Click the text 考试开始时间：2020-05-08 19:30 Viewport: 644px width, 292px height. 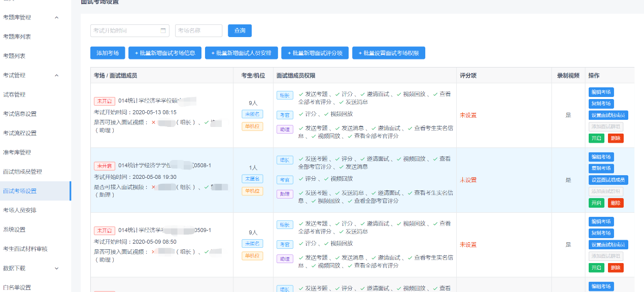[135, 177]
